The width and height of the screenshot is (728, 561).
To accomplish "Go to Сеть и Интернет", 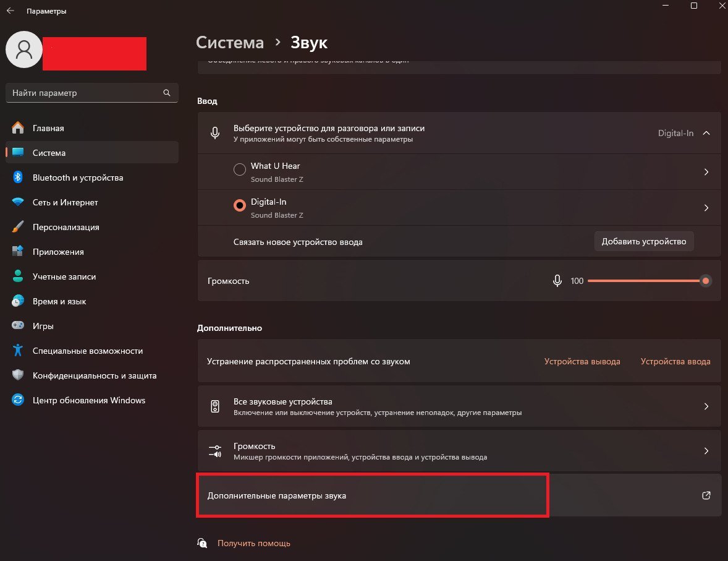I will coord(92,202).
